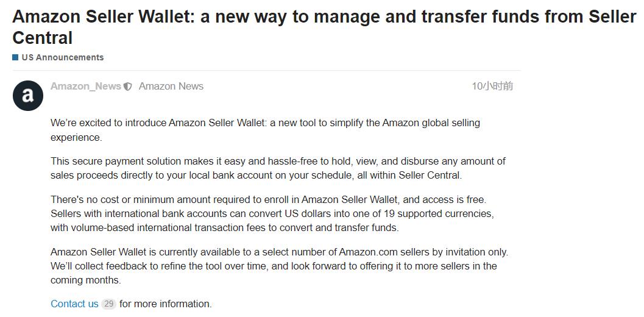
Task: Click the Amazon_News avatar icon
Action: [28, 96]
